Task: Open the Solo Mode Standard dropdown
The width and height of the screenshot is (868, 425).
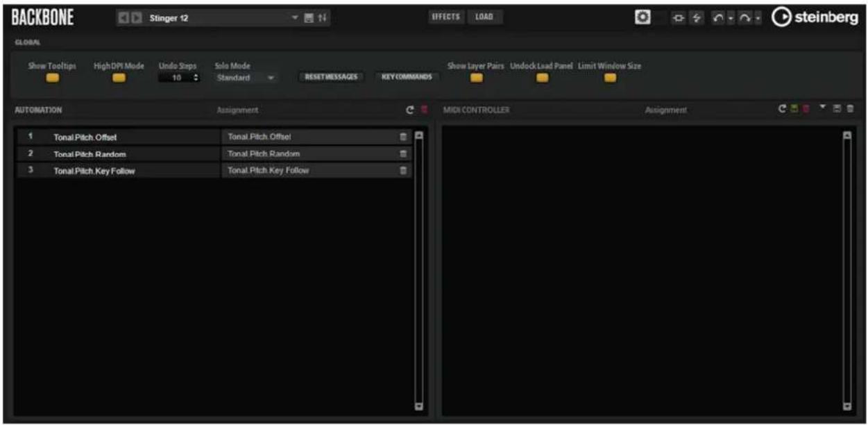Action: (245, 78)
